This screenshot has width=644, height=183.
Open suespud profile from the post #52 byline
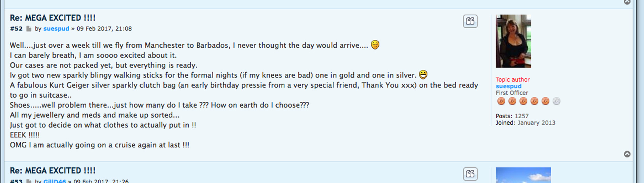(56, 29)
